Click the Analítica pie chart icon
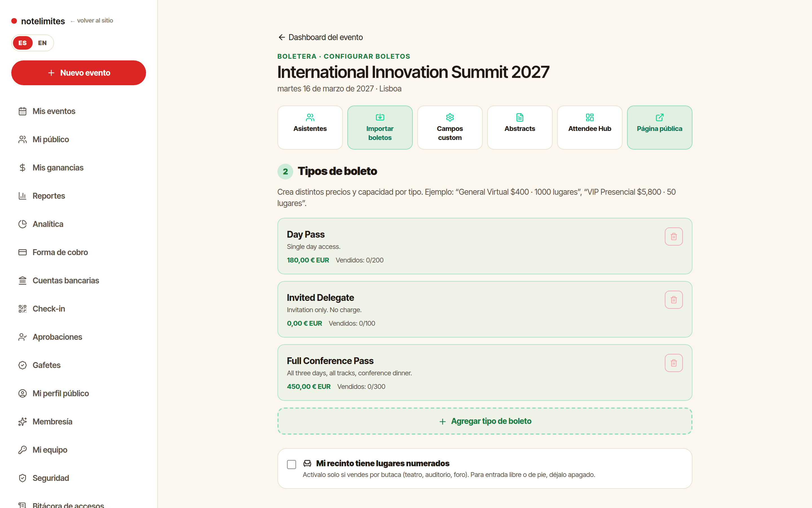This screenshot has width=812, height=508. (x=23, y=224)
